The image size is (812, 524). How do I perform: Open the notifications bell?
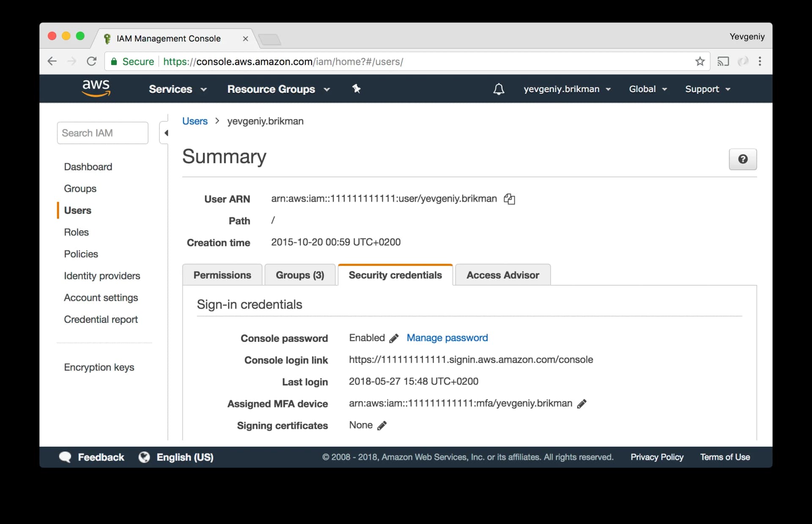click(499, 89)
